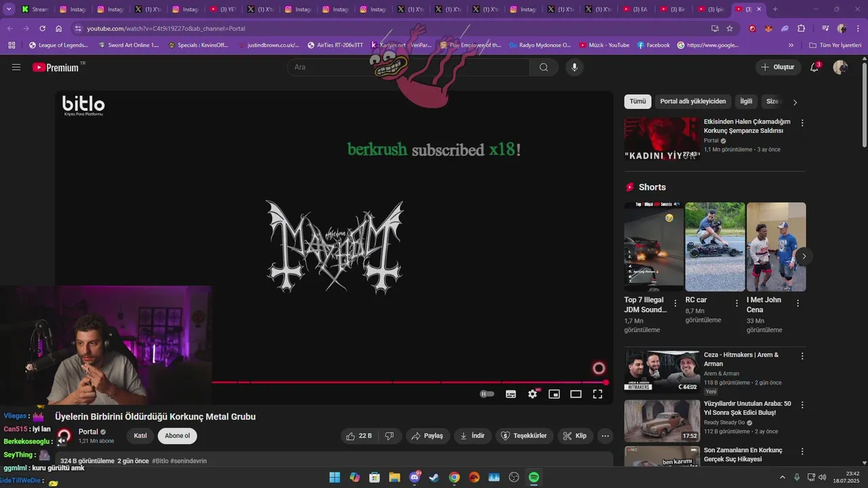Viewport: 868px width, 488px height.
Task: Open the I Met John Cena short thumbnail
Action: 776,247
